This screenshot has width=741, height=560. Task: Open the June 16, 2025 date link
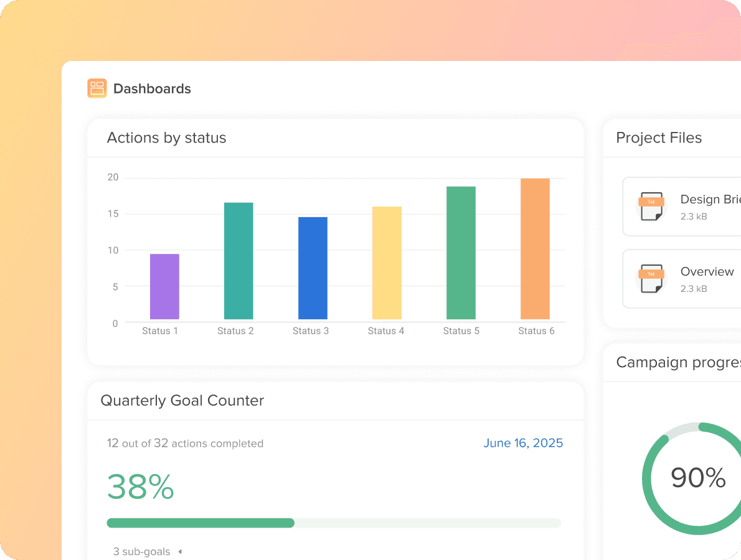pos(523,443)
